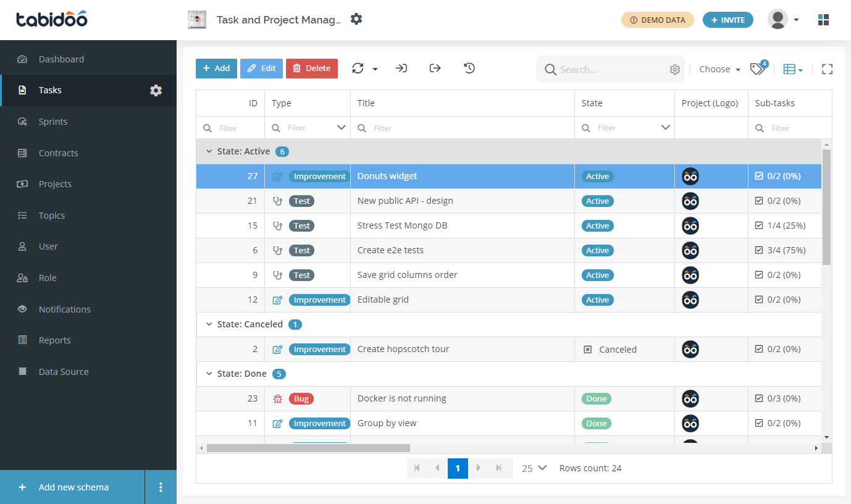
Task: Collapse the State: Active group
Action: point(209,151)
